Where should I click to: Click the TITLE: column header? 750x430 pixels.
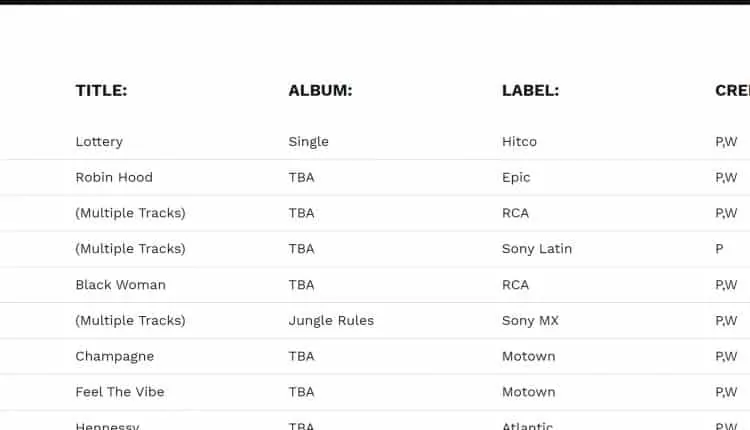[101, 91]
